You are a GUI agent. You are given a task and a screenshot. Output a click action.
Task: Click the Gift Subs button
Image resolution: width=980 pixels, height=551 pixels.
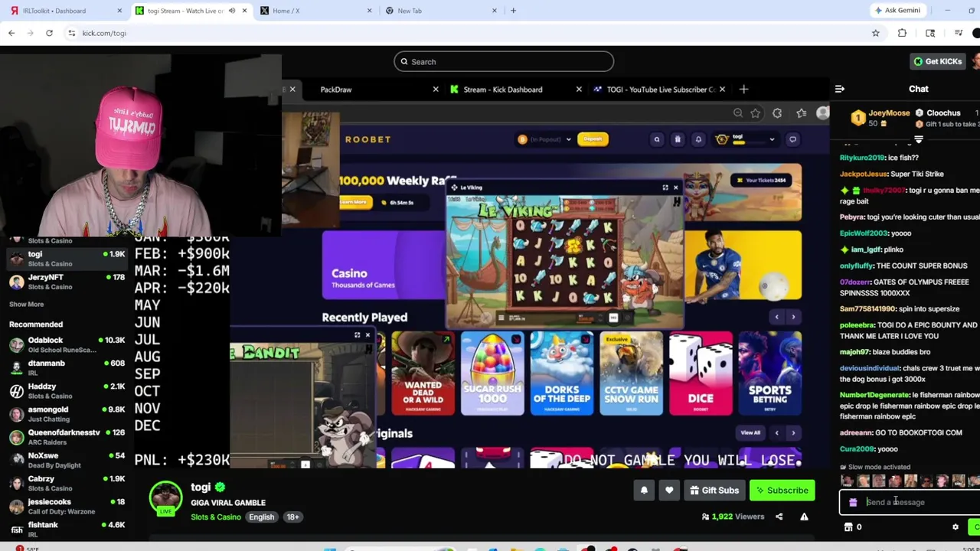click(714, 491)
